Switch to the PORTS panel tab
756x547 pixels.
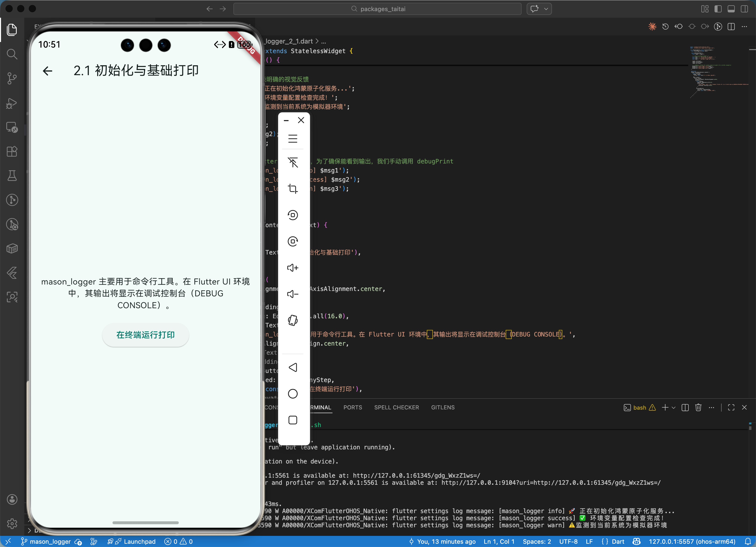pos(352,408)
